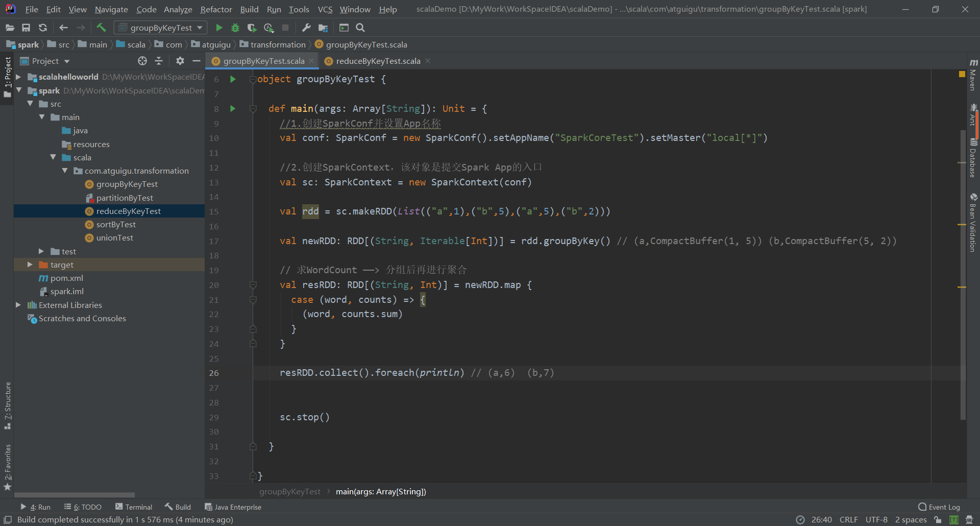The height and width of the screenshot is (526, 980).
Task: Run groupByKeyTest with the green Run arrow
Action: (x=218, y=28)
